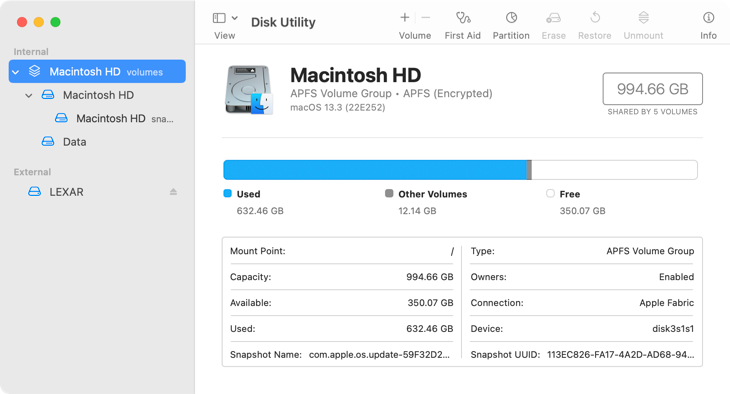Click the Disk Utility window title

(x=283, y=22)
